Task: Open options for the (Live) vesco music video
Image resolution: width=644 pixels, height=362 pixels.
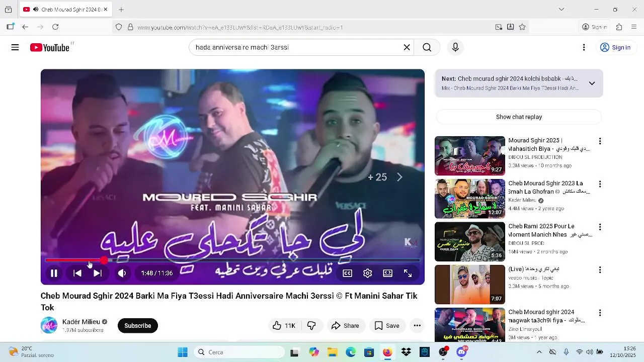Action: click(x=600, y=270)
